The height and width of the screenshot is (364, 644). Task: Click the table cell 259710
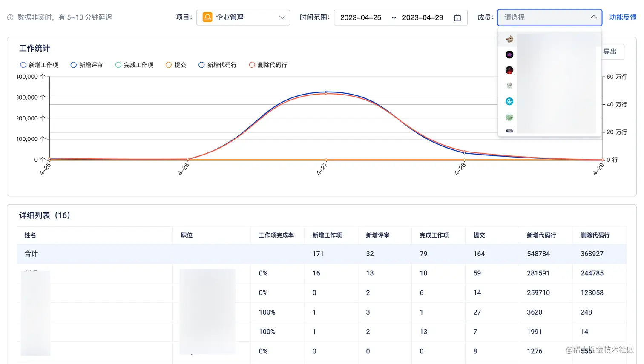(538, 293)
